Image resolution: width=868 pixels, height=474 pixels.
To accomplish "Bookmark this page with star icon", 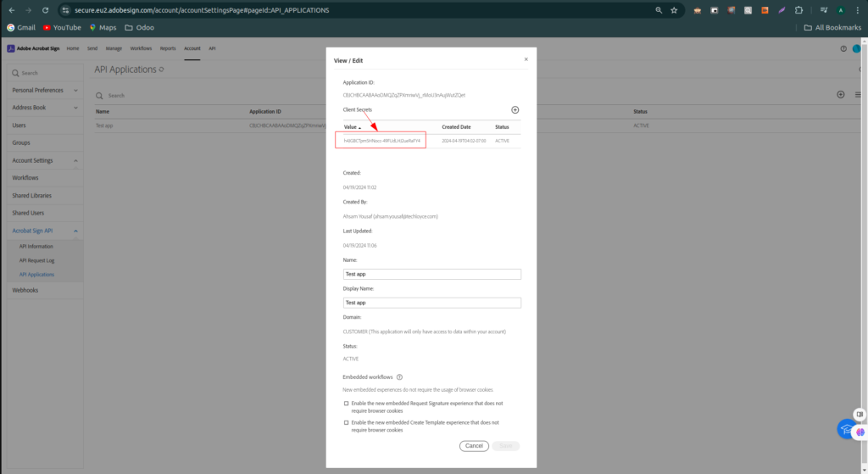I will point(674,10).
